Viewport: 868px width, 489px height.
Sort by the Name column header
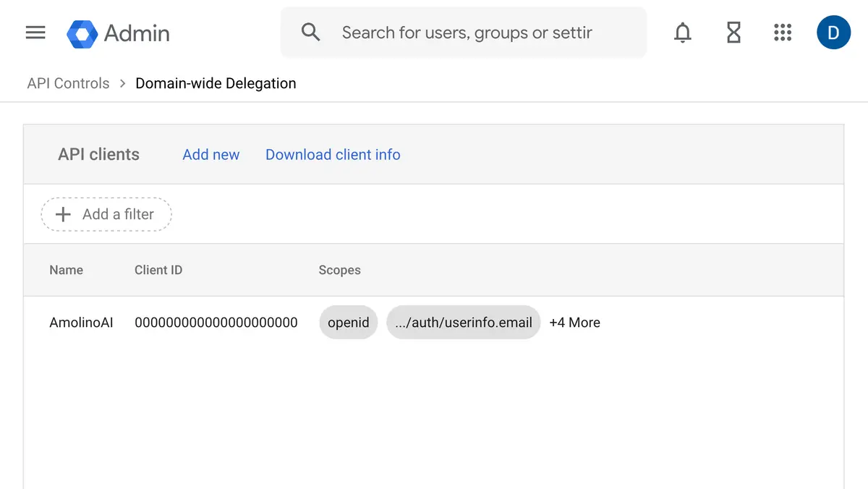pyautogui.click(x=66, y=270)
